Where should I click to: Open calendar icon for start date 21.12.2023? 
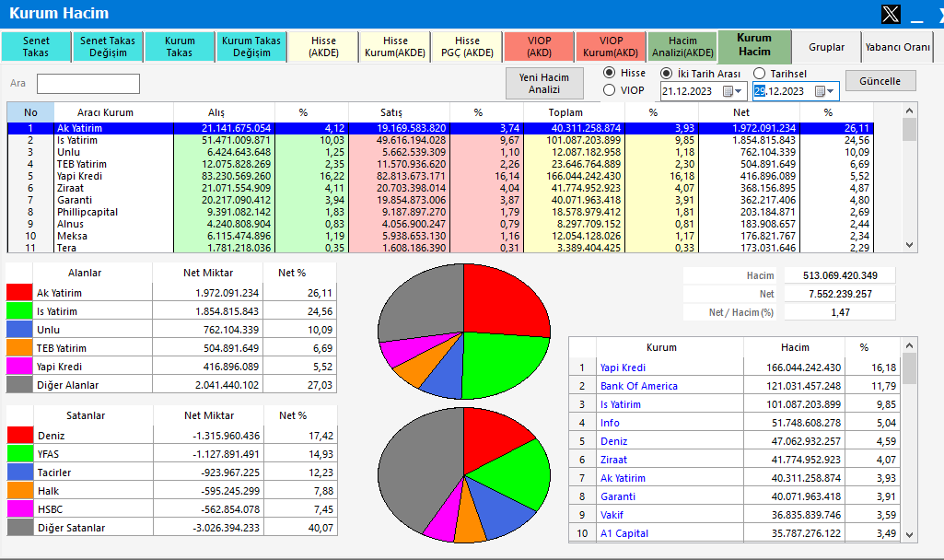(728, 91)
